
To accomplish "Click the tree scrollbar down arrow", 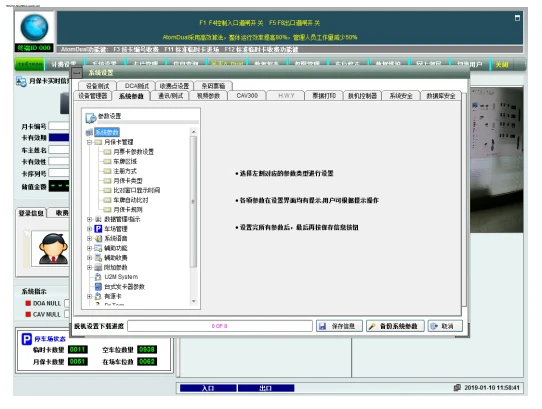I will tap(194, 301).
